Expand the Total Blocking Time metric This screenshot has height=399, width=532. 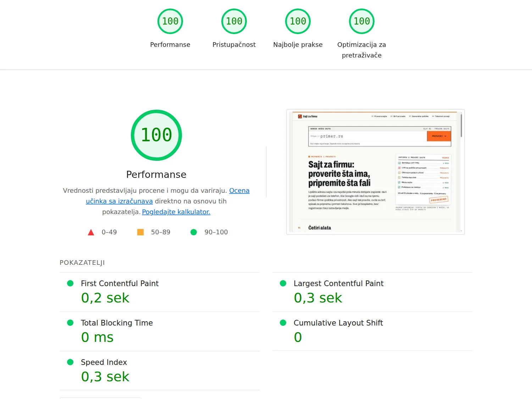tap(160, 332)
